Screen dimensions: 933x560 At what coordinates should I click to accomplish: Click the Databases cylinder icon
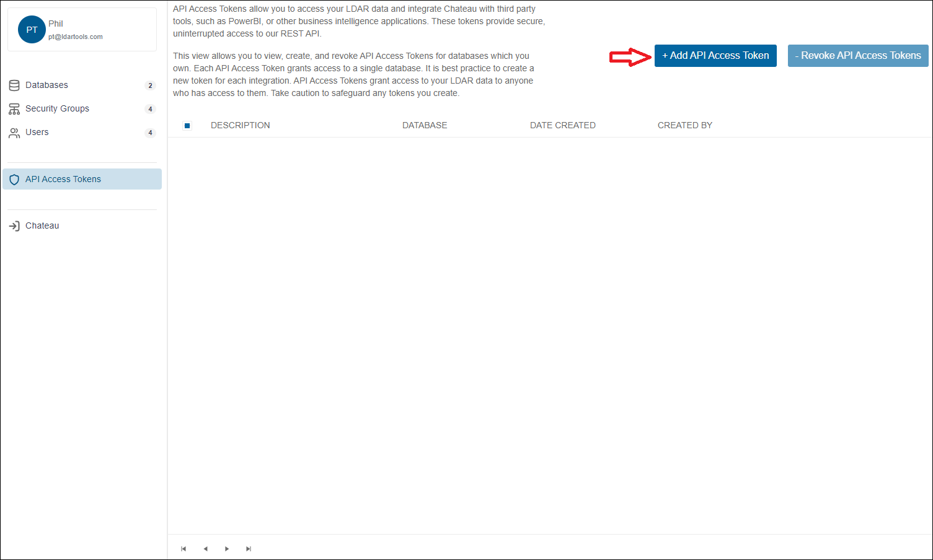click(x=14, y=85)
